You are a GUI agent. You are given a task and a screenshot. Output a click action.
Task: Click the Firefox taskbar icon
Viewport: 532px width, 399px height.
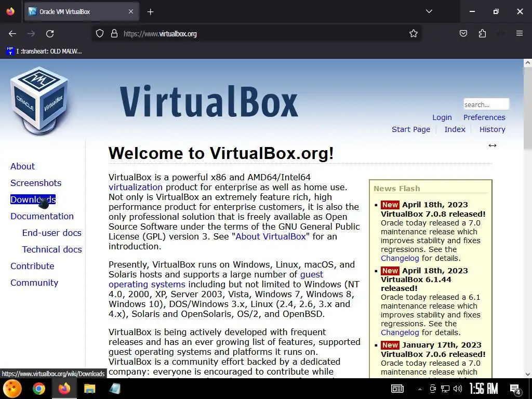click(x=64, y=389)
